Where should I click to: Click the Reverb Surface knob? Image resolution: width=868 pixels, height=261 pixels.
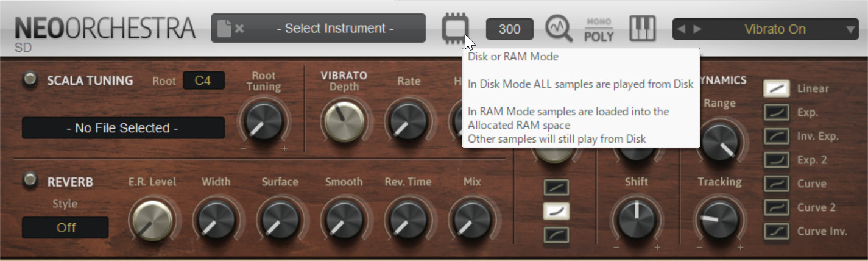(279, 220)
